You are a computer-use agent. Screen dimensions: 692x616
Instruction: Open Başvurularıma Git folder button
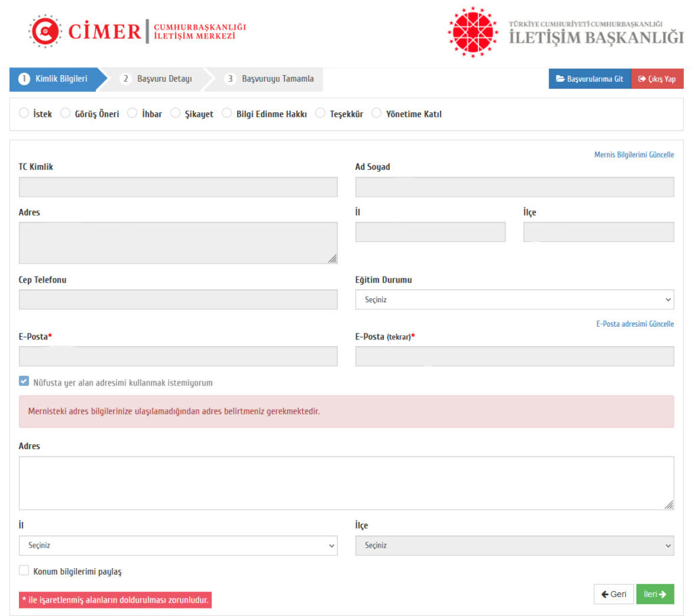pyautogui.click(x=589, y=79)
